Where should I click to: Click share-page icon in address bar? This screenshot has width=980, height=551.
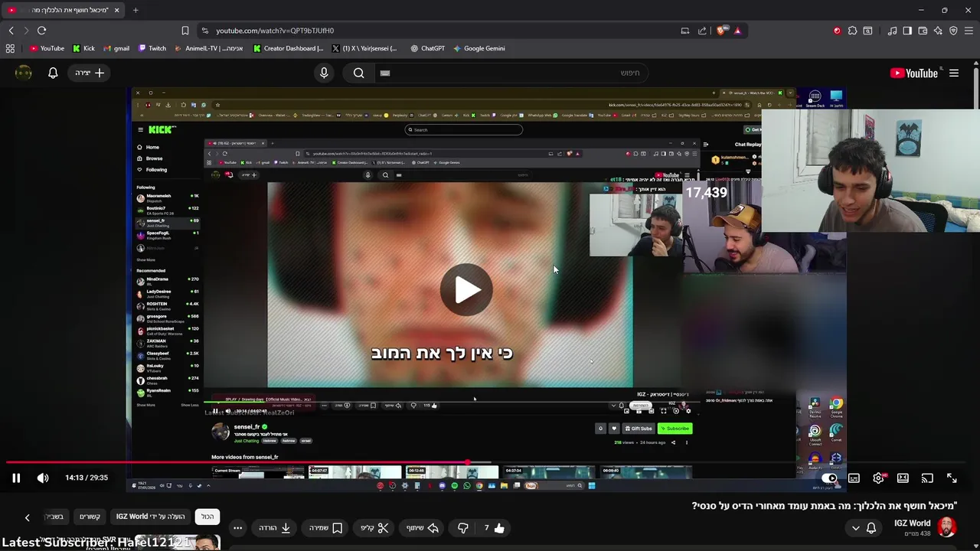pyautogui.click(x=702, y=31)
